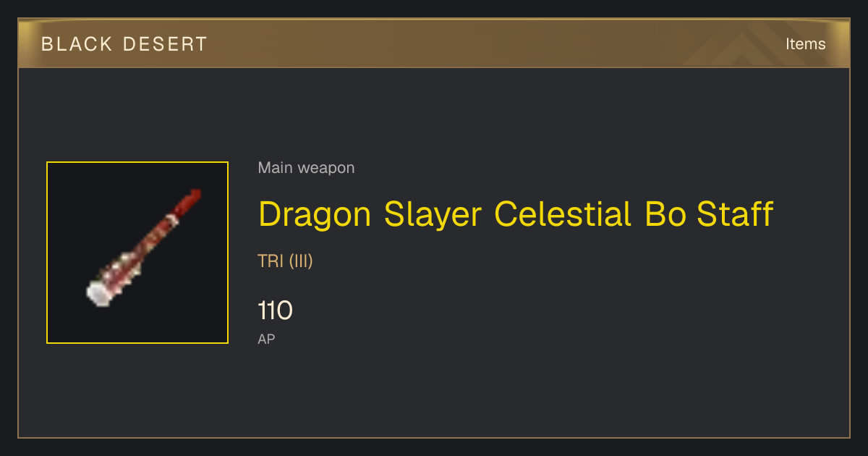Open the Items link in header
Screen dimensions: 868x456
[x=805, y=43]
